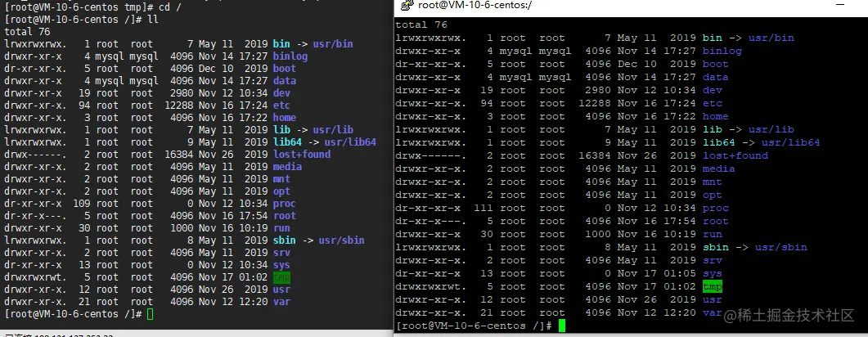Select 'run' directory in PuTTY window
Viewport: 868px width, 337px height.
(713, 234)
